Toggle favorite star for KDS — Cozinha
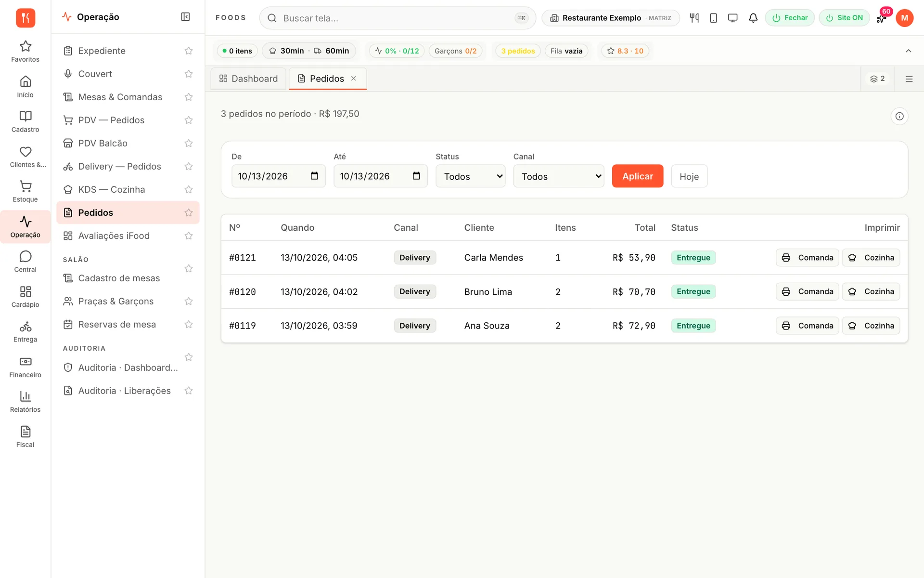Viewport: 924px width, 578px height. [x=189, y=189]
